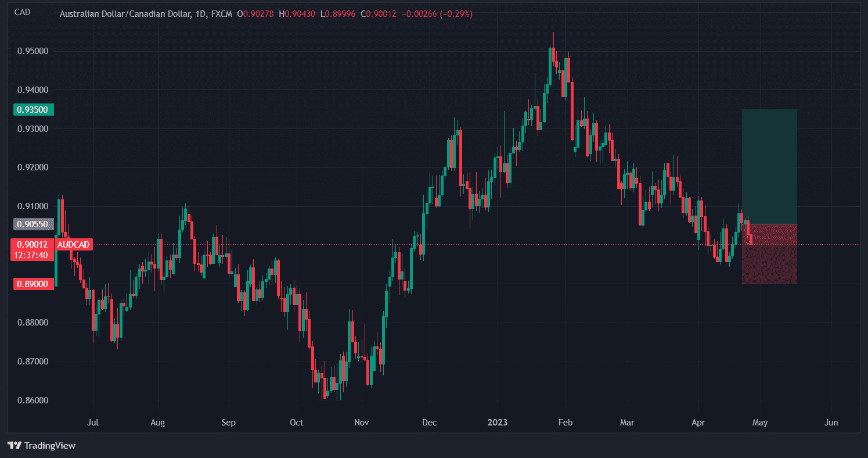The image size is (868, 458).
Task: Click the Oct label on the time axis
Action: pyautogui.click(x=297, y=423)
